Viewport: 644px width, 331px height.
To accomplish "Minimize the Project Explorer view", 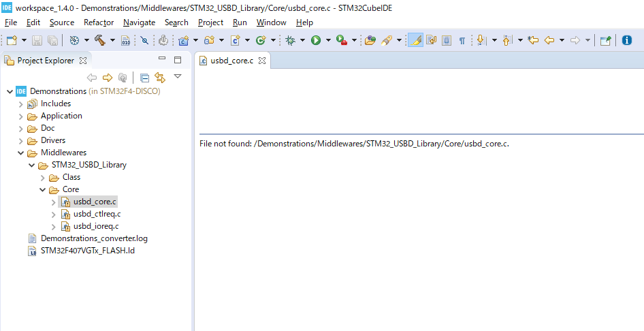I will pyautogui.click(x=162, y=59).
